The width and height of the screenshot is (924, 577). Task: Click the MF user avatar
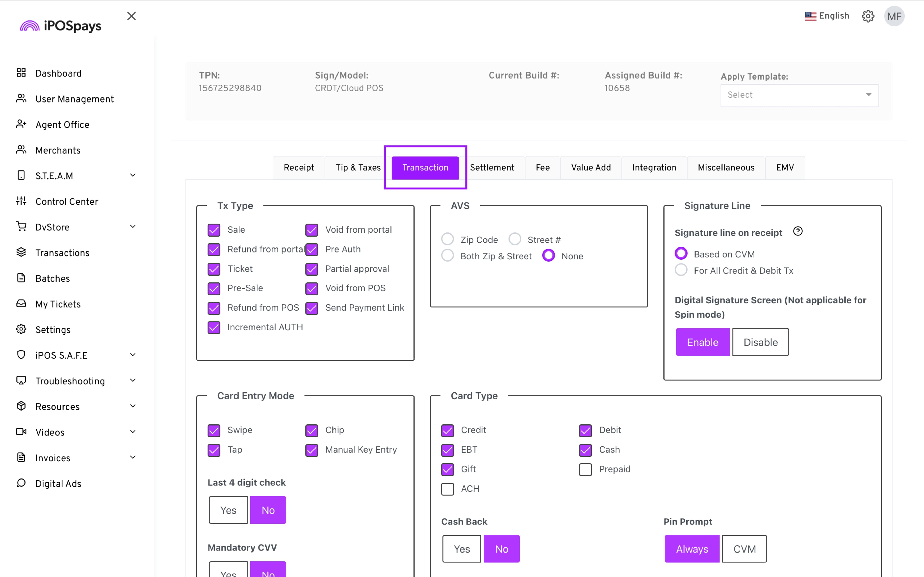click(894, 16)
